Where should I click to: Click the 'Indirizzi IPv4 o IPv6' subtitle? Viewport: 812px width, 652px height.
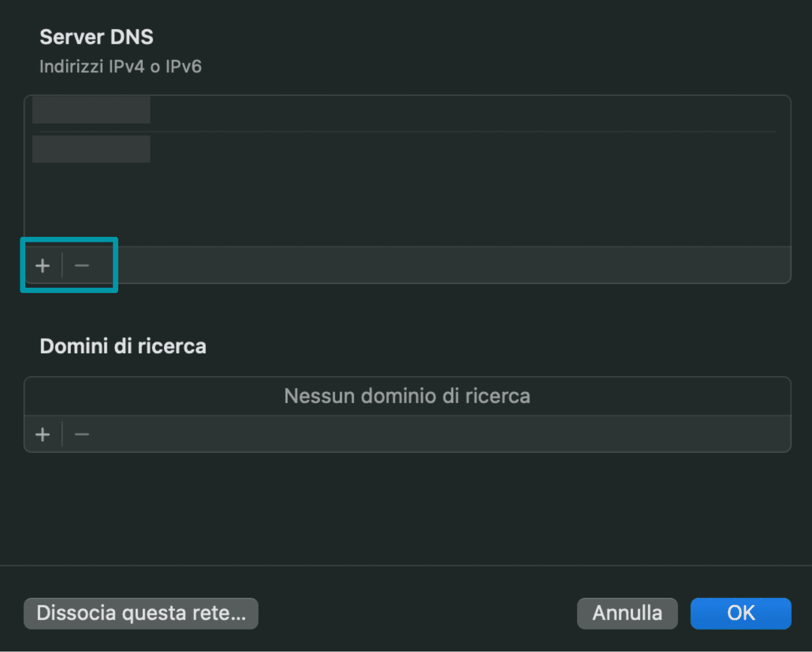(121, 67)
